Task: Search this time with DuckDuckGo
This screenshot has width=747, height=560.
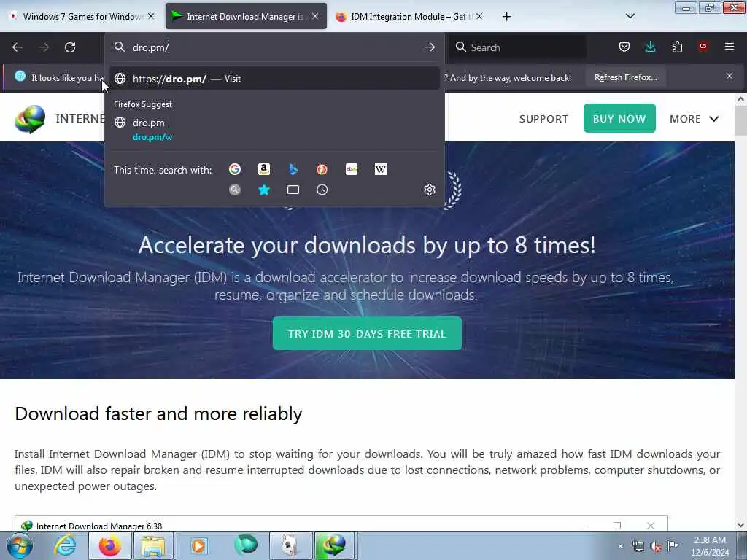Action: [x=322, y=169]
